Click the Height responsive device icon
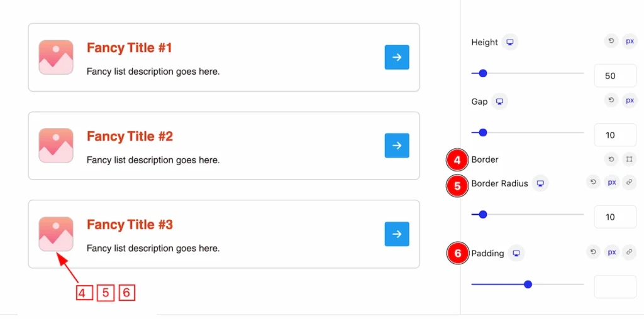 [x=510, y=42]
